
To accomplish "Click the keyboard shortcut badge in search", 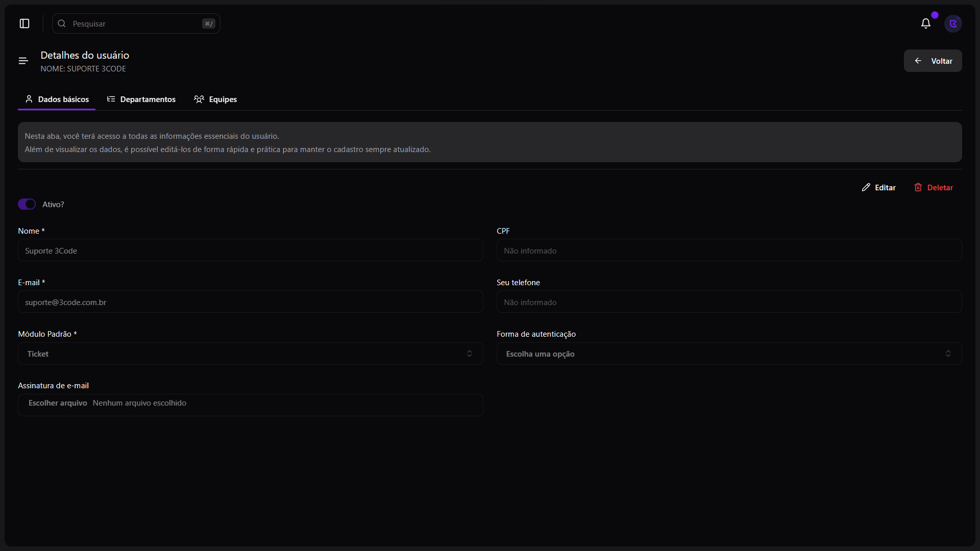I will click(209, 23).
